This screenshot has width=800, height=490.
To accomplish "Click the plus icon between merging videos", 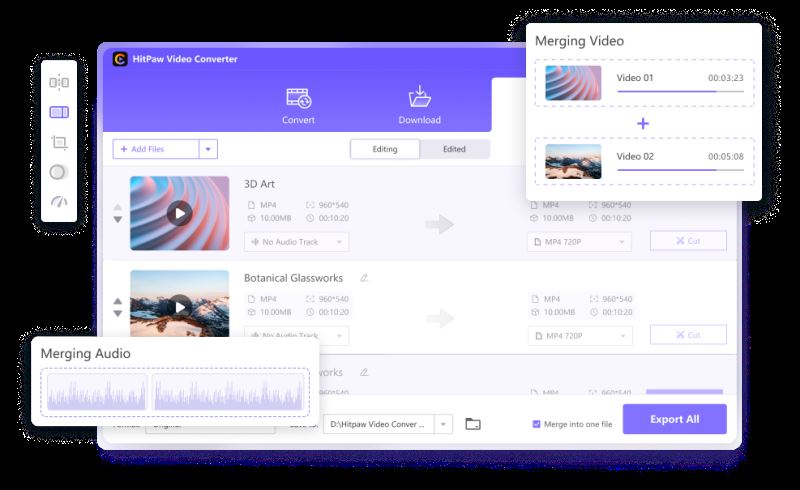I will [x=643, y=123].
